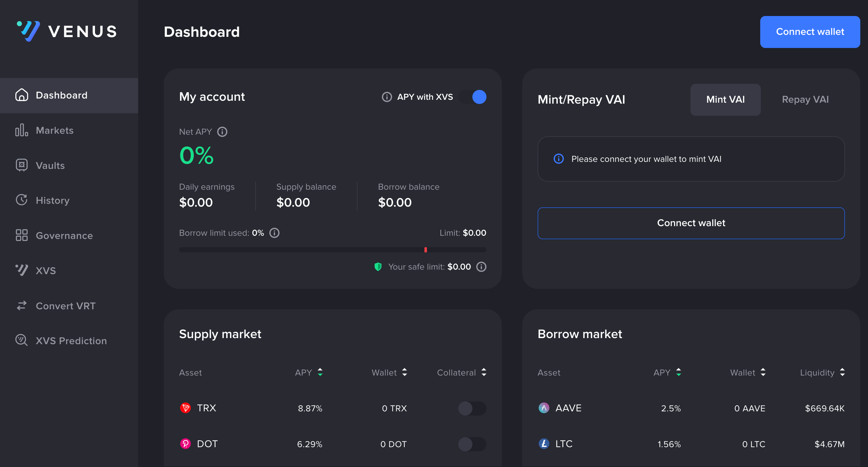Click the Vaults safe icon
The height and width of the screenshot is (467, 868).
click(x=21, y=165)
